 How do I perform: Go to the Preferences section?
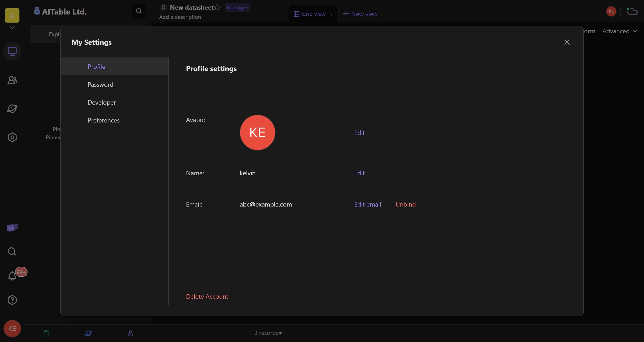coord(114,120)
